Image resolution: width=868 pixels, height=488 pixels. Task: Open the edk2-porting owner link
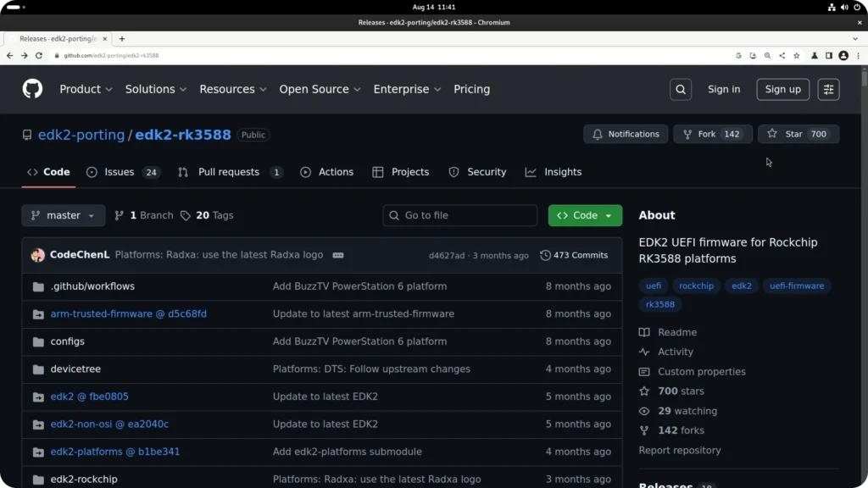click(x=81, y=135)
